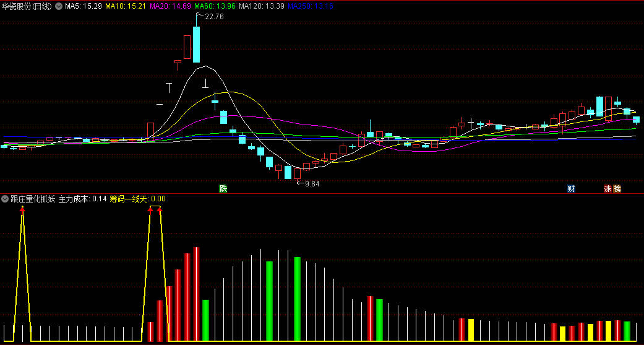The height and width of the screenshot is (345, 644).
Task: Click the 华瓷股份(日线) chart title
Action: 27,6
